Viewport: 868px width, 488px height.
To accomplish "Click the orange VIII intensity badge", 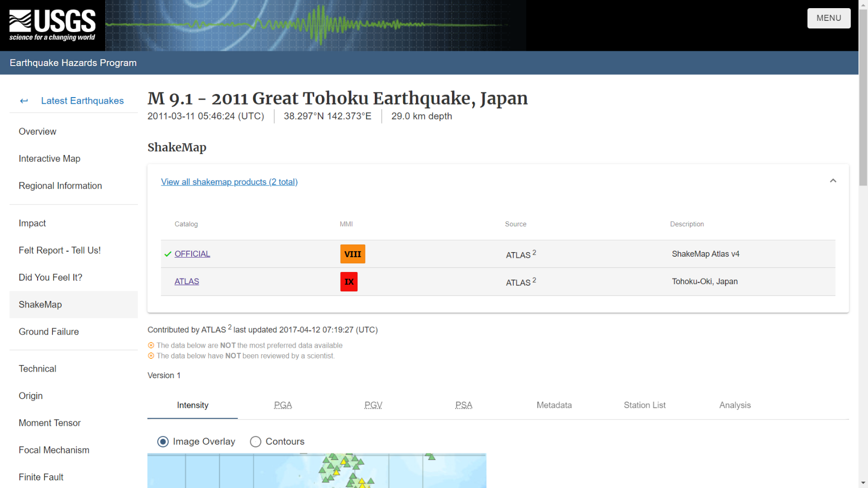I will point(352,254).
